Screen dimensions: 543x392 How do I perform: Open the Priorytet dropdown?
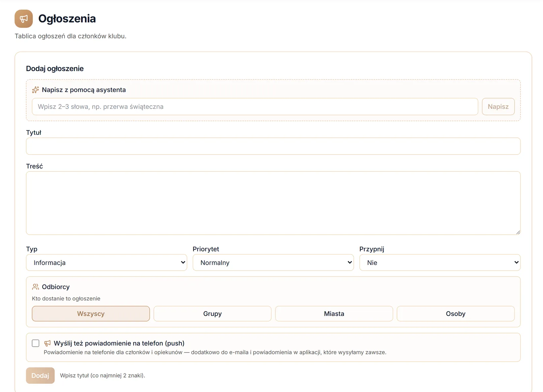273,262
